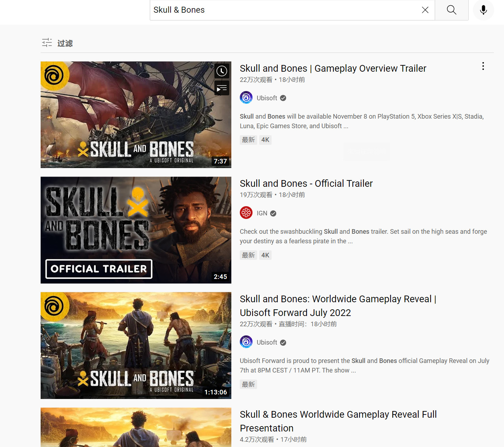This screenshot has width=504, height=447.
Task: Open the three-dot menu for Gameplay Overview Trailer
Action: [x=483, y=66]
